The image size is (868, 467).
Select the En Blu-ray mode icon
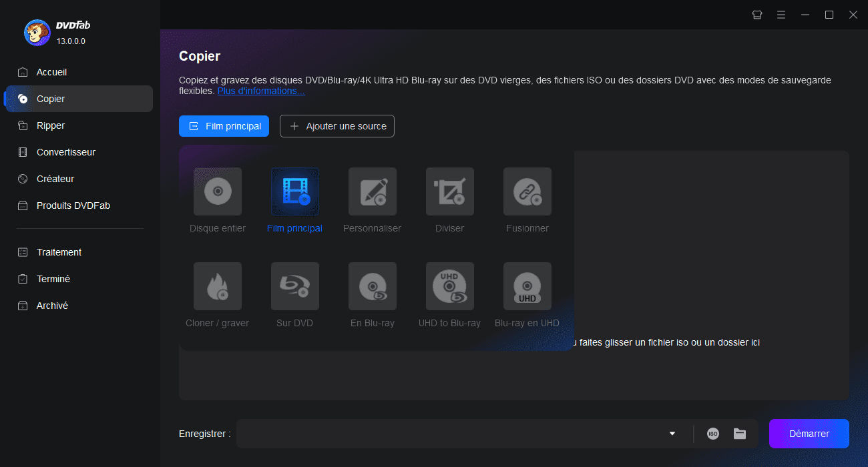pyautogui.click(x=373, y=286)
